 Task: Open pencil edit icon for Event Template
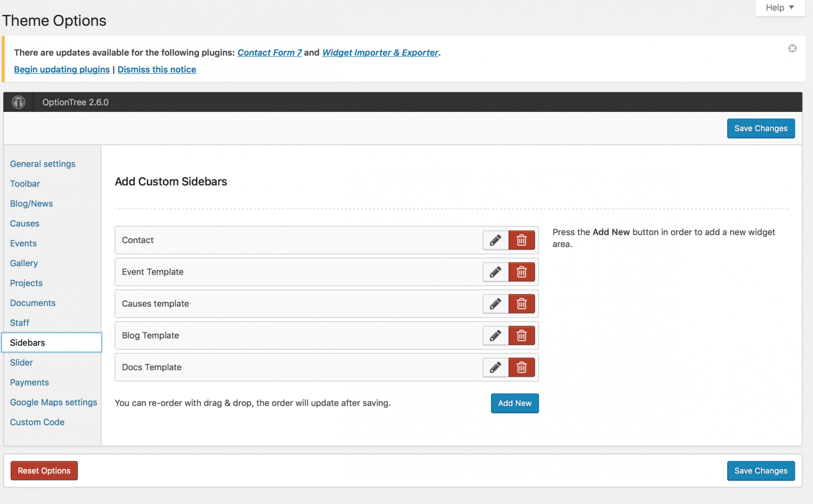pyautogui.click(x=495, y=272)
